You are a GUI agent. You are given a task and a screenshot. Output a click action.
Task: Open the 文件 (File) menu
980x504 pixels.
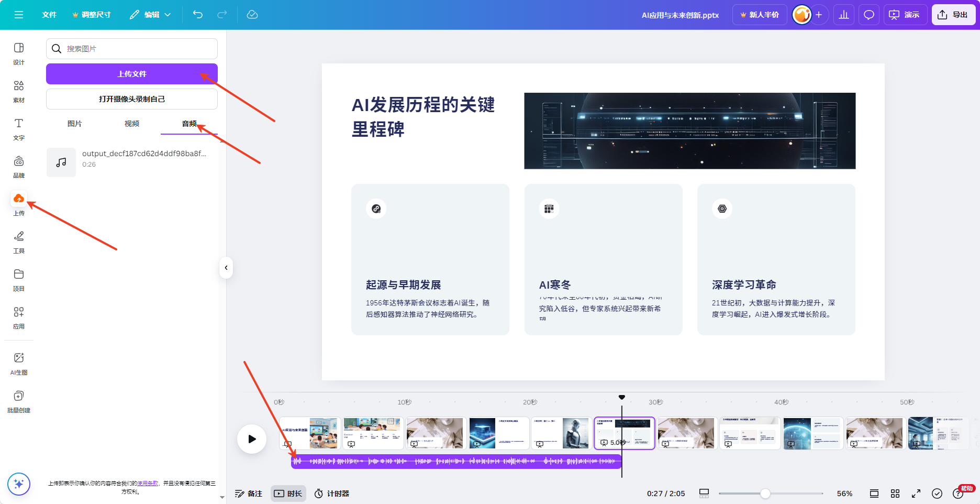(49, 15)
